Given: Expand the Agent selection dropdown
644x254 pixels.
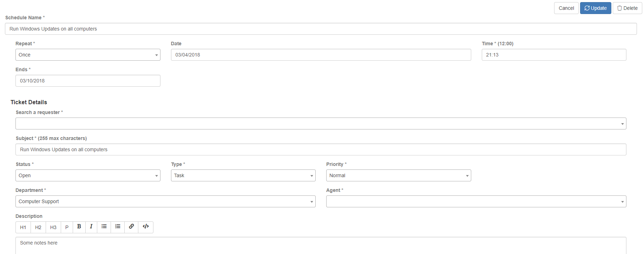Looking at the screenshot, I should tap(476, 201).
